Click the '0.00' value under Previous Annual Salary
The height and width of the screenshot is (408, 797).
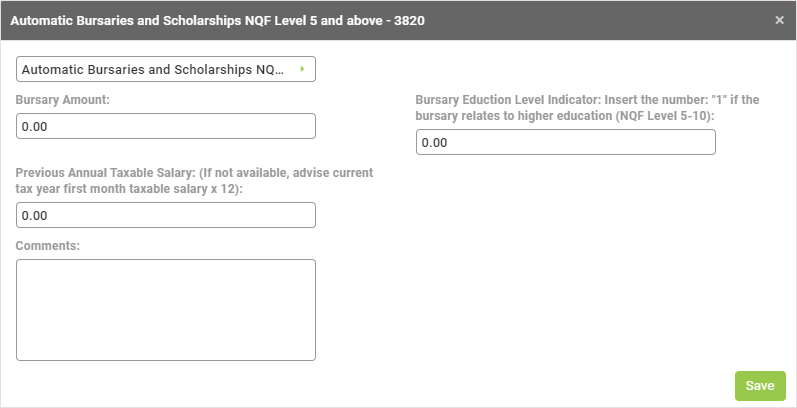coord(35,216)
